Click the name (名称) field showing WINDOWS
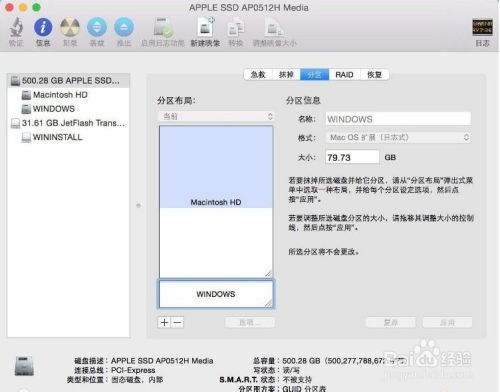Image resolution: width=500 pixels, height=392 pixels. click(x=398, y=119)
